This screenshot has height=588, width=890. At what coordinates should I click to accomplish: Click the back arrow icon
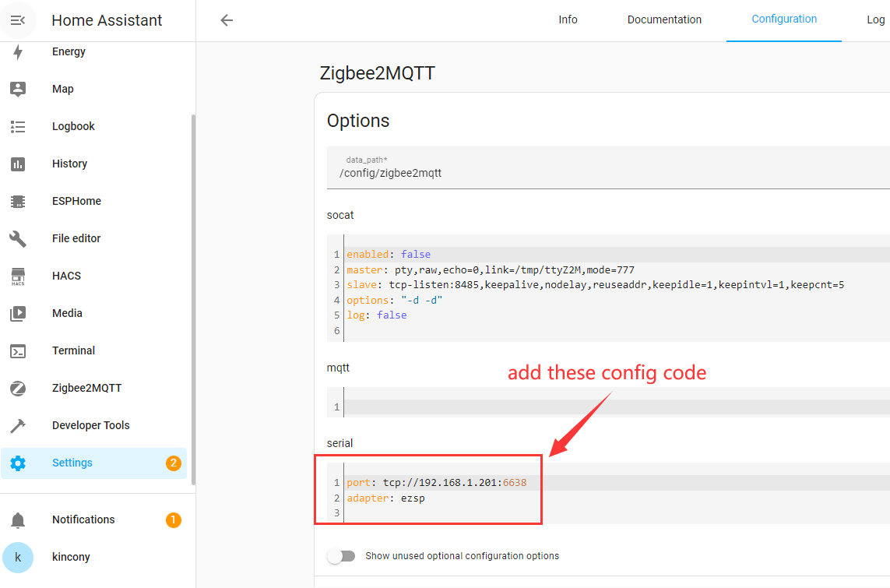coord(227,20)
